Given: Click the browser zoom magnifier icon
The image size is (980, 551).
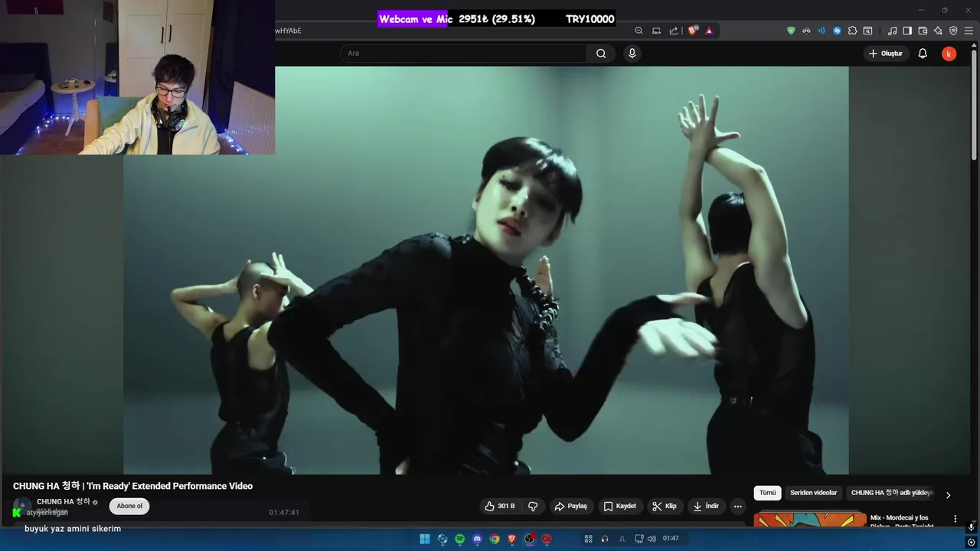Looking at the screenshot, I should [639, 31].
